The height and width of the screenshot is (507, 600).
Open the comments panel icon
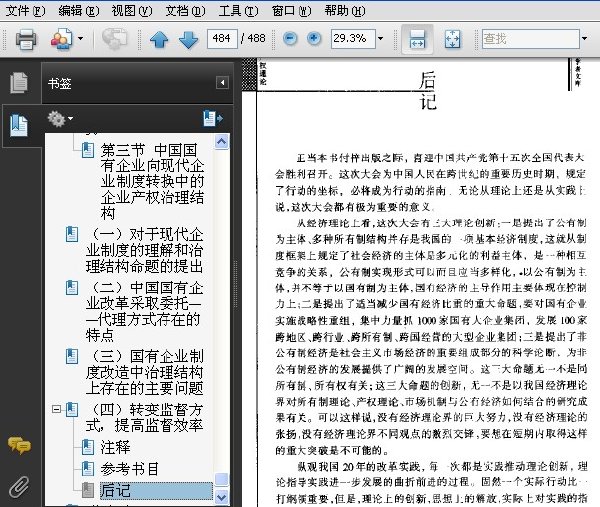click(19, 445)
